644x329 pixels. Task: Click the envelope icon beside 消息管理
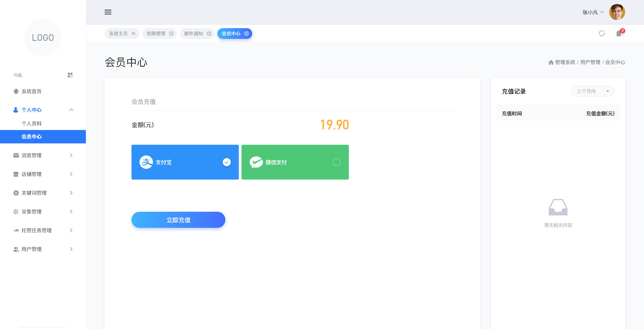pyautogui.click(x=16, y=155)
